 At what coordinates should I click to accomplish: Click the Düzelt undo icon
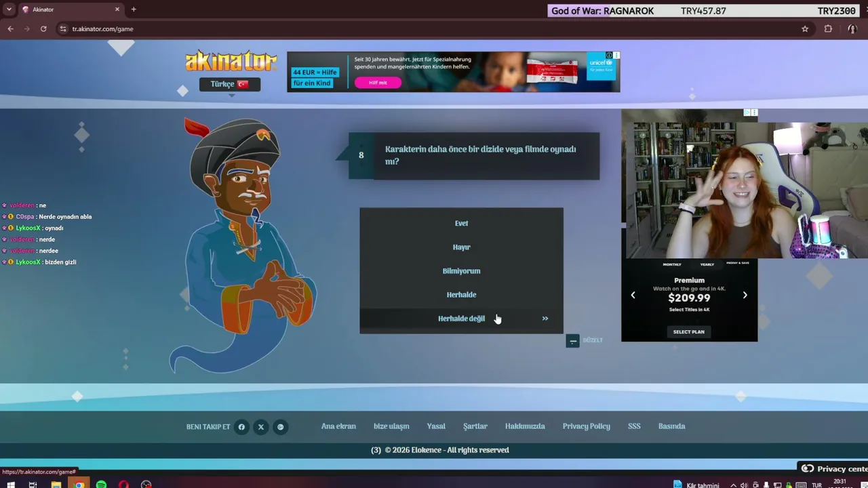pos(573,341)
